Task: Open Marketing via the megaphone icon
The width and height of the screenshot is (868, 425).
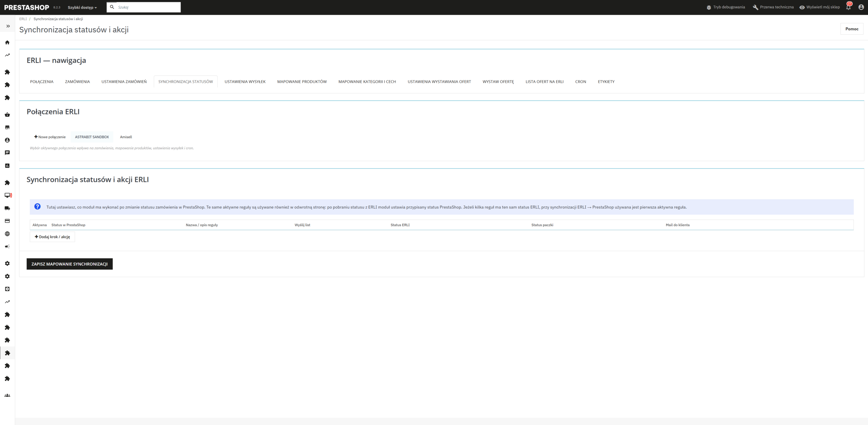Action: point(7,246)
